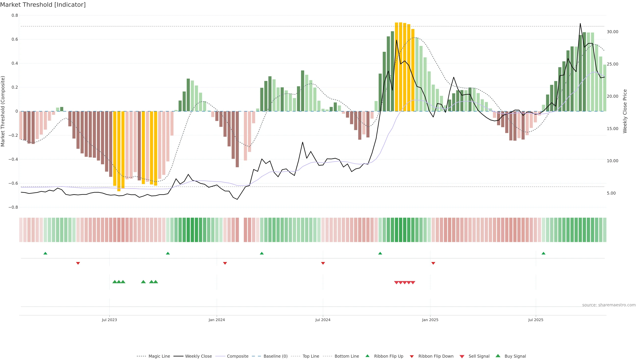Click the Buy Signal legend green triangle

(498, 356)
